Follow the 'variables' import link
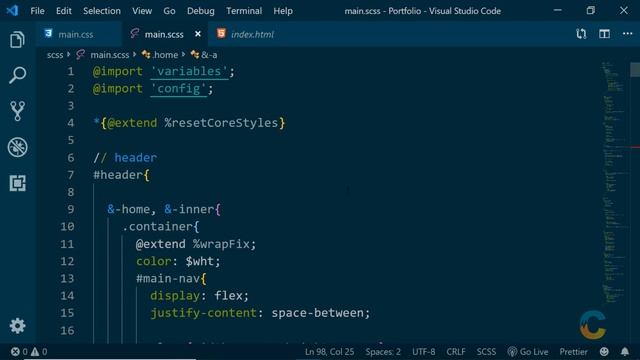 (189, 71)
